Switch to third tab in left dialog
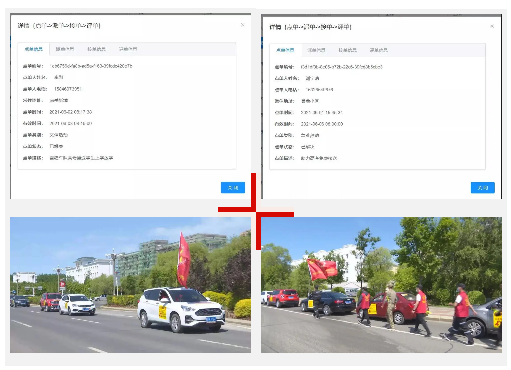The height and width of the screenshot is (370, 511). (96, 49)
